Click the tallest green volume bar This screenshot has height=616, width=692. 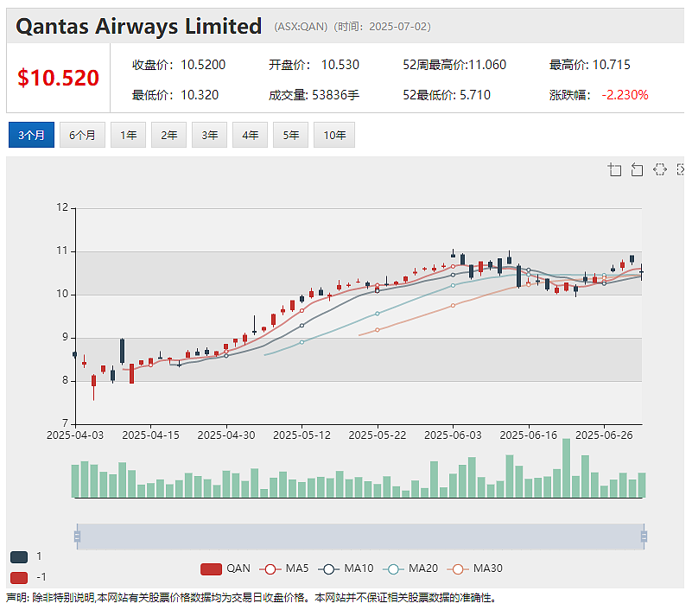pyautogui.click(x=566, y=468)
